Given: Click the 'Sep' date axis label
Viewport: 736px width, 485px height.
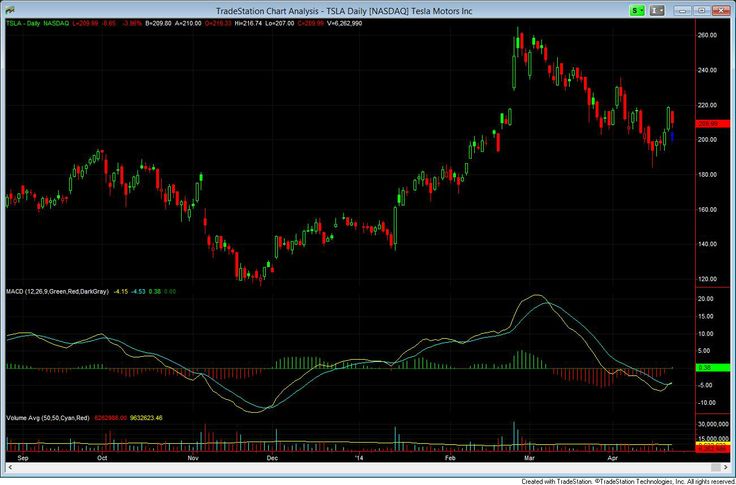Looking at the screenshot, I should point(22,456).
